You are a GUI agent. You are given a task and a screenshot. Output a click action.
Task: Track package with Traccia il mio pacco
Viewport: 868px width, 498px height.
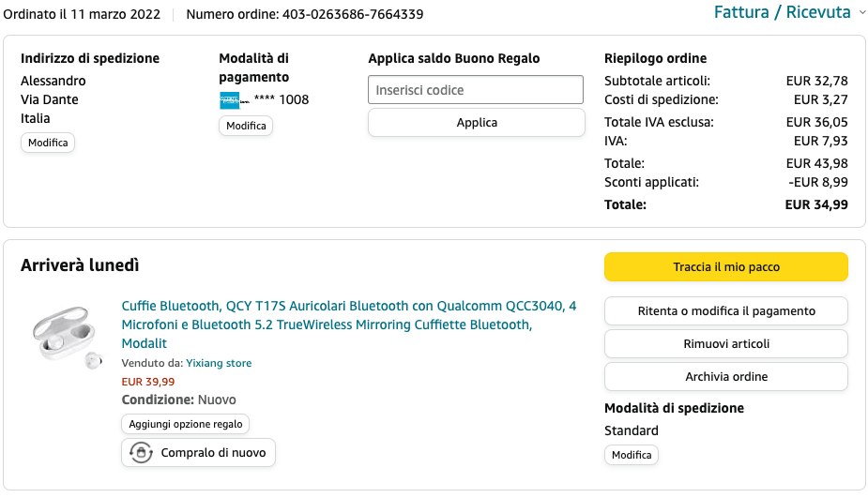tap(726, 266)
